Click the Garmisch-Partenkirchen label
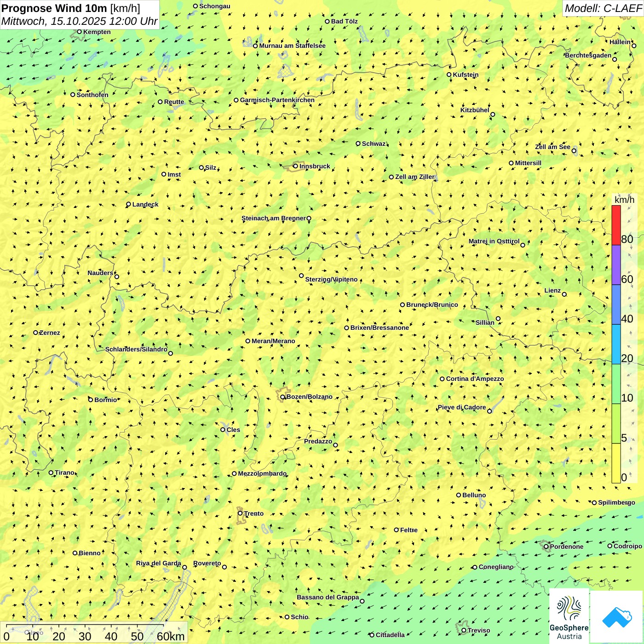This screenshot has width=644, height=644. [277, 100]
